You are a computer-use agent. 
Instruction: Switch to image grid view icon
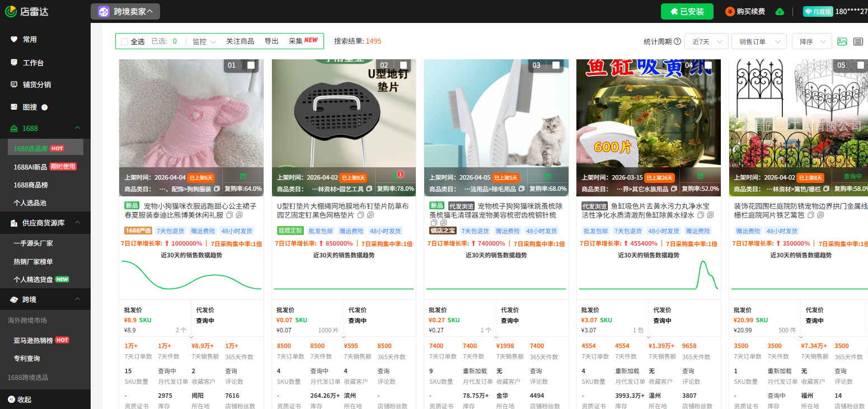[842, 41]
